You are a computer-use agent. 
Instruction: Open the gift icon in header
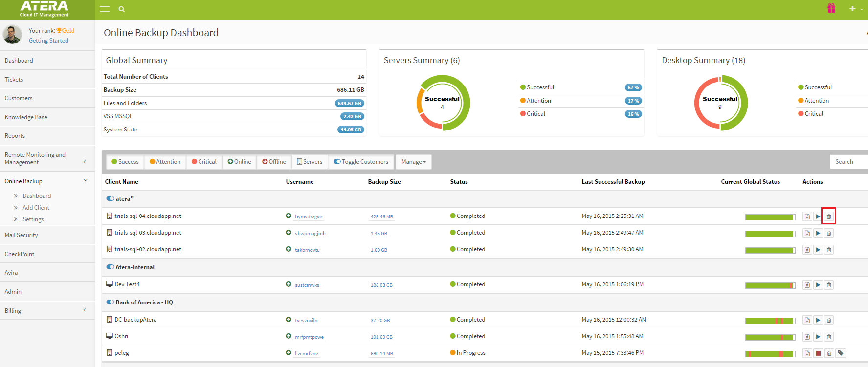(831, 8)
